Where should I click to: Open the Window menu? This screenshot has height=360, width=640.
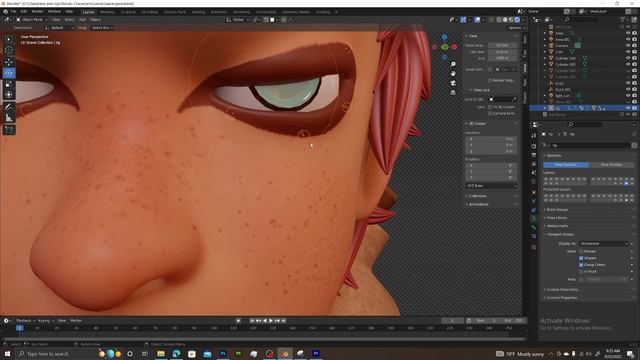coord(54,11)
